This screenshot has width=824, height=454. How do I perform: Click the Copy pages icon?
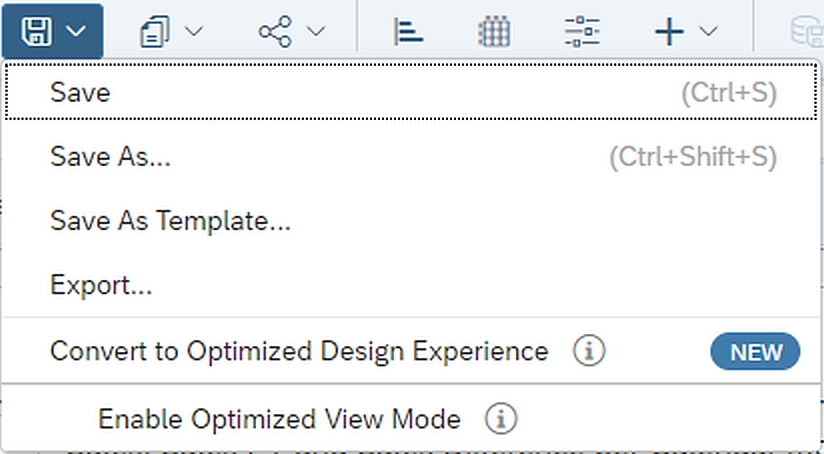coord(155,31)
